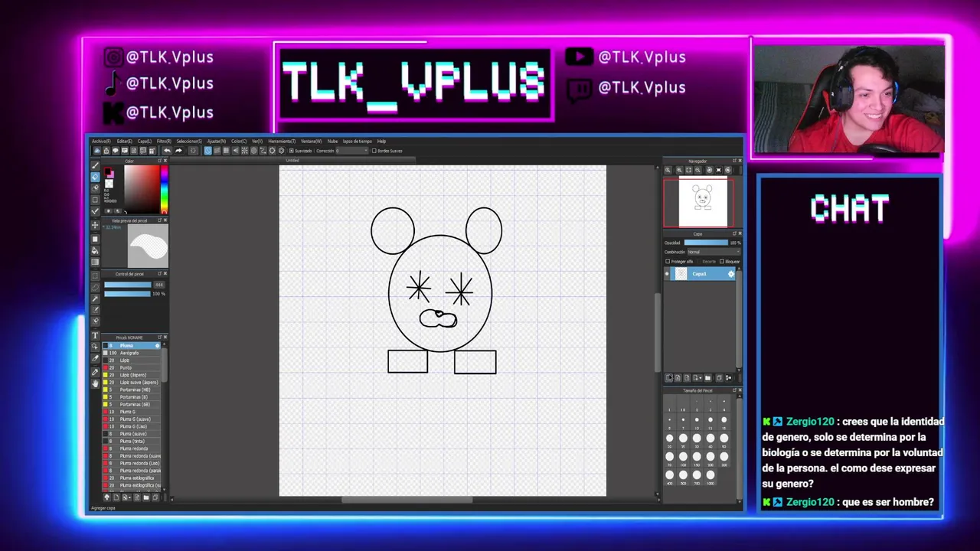Enable the Bloquear layer checkbox
The width and height of the screenshot is (980, 551).
(x=722, y=261)
